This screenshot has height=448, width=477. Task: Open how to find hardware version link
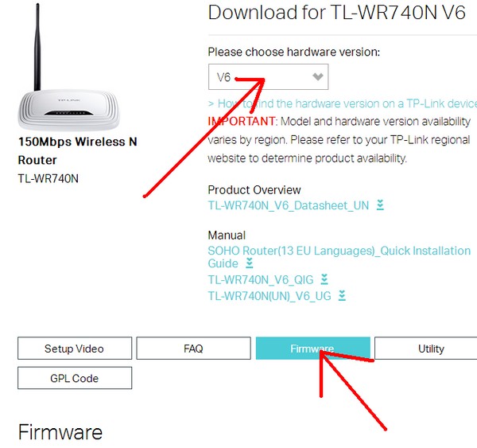(x=343, y=103)
